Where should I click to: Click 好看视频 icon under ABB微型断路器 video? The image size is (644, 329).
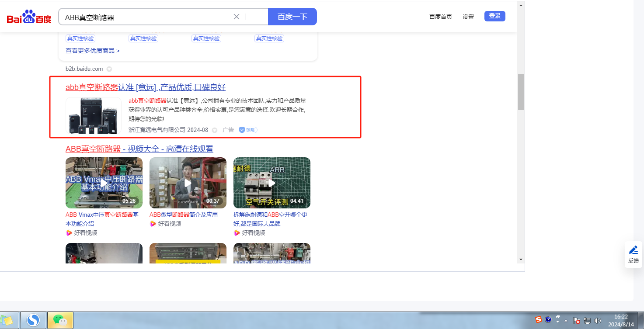[x=153, y=224]
